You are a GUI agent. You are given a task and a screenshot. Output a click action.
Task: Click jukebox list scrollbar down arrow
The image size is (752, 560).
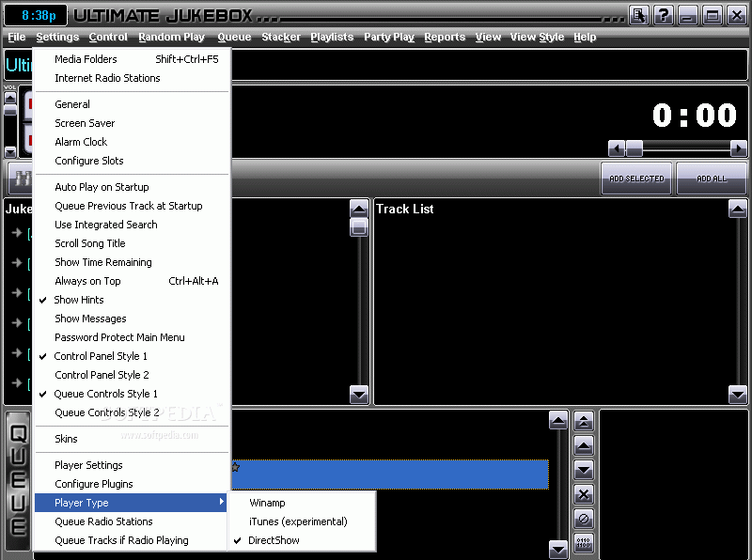coord(359,395)
